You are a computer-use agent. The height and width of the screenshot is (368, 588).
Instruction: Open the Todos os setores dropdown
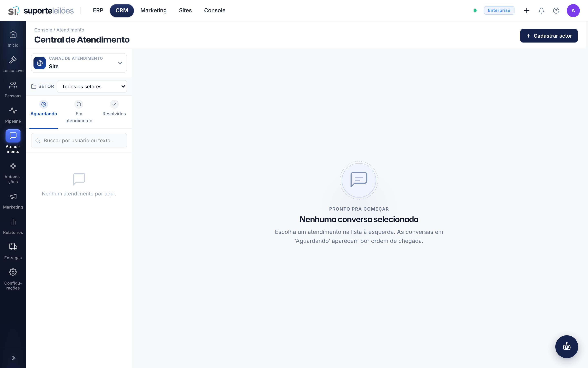(92, 86)
